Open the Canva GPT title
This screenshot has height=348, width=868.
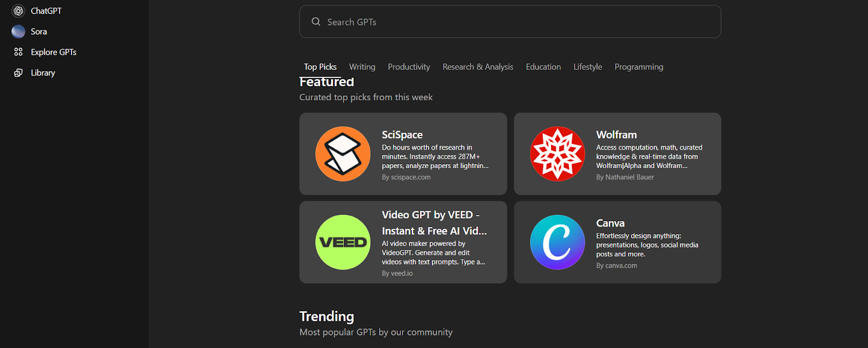click(610, 223)
